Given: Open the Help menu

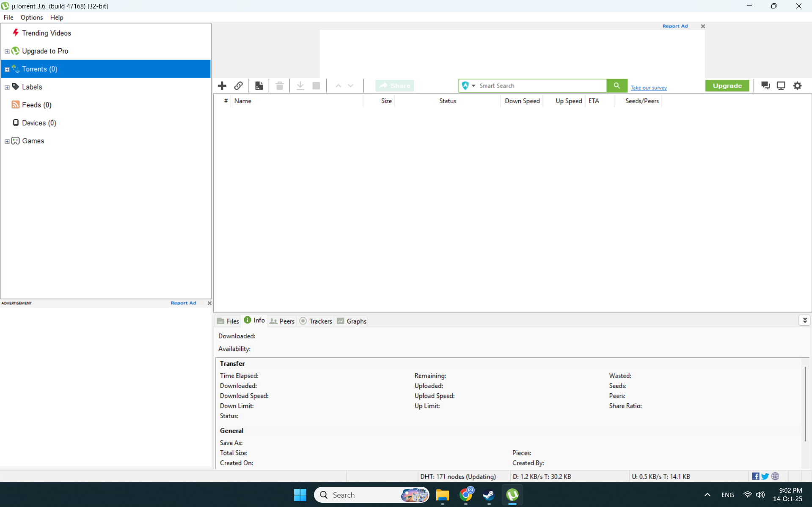Looking at the screenshot, I should coord(57,17).
